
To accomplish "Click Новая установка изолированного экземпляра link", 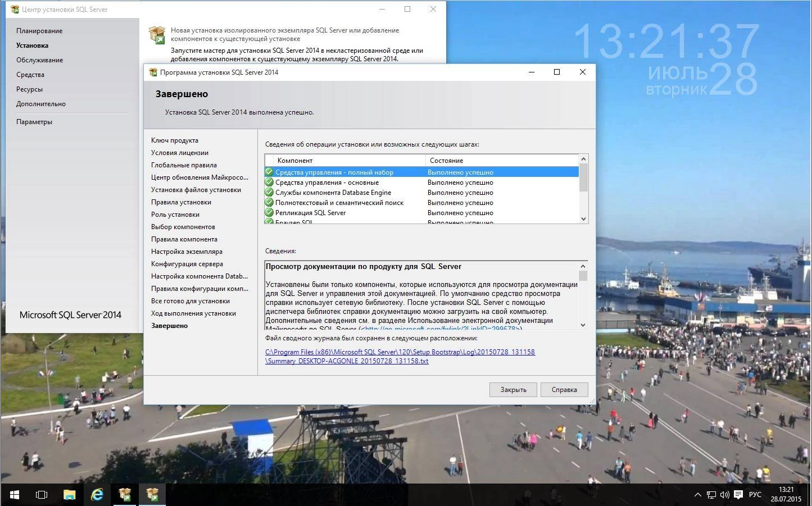I will point(285,34).
